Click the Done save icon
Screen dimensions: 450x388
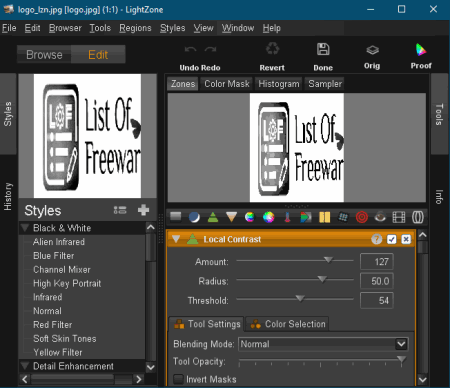coord(323,49)
